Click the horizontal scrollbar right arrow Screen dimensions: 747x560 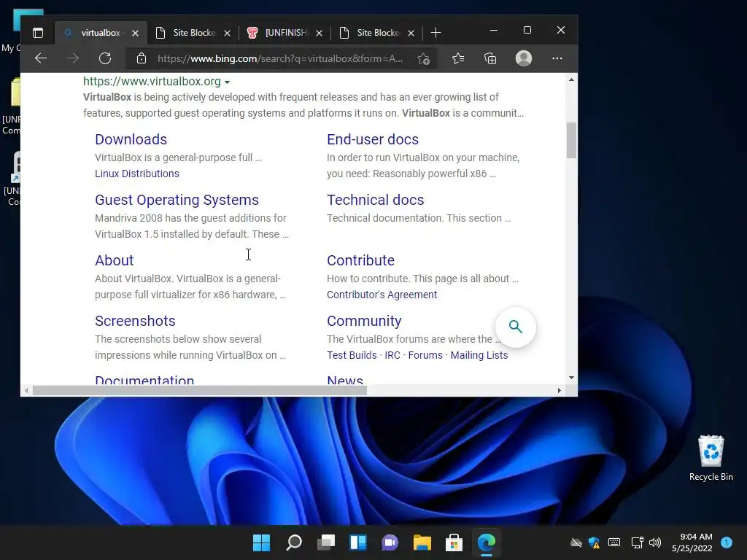[560, 391]
